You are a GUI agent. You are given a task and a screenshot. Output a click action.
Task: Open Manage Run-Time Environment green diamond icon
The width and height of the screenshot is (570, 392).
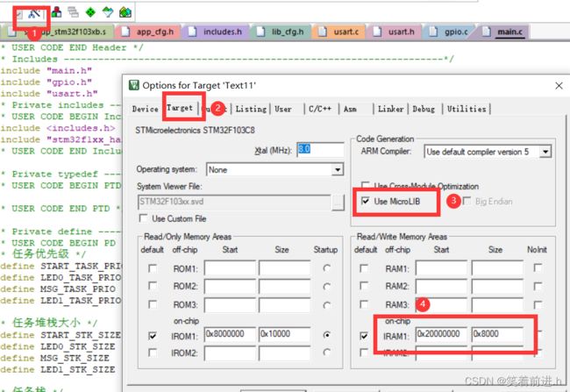pos(90,13)
